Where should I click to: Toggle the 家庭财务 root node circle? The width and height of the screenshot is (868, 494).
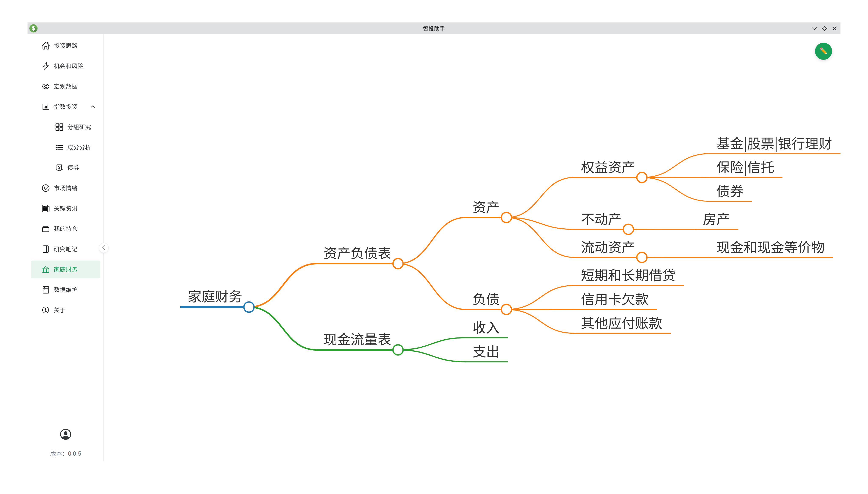click(249, 307)
